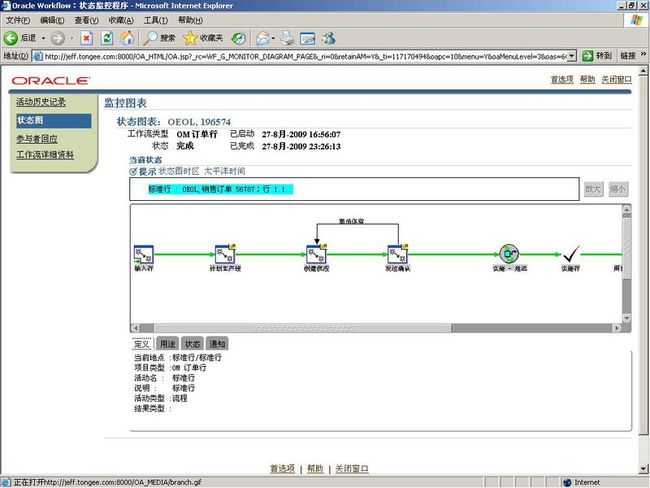Click the 缩小 zoom out button

(618, 189)
